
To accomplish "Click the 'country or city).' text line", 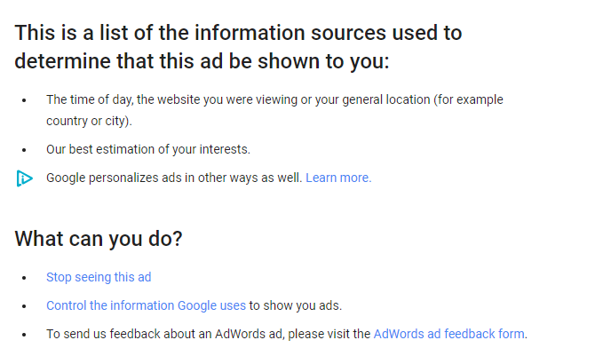I will (89, 122).
